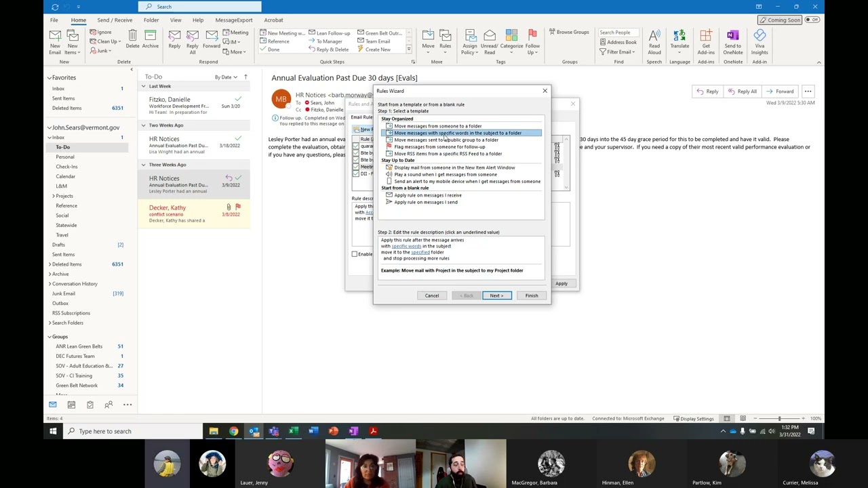
Task: Open Chrome from the taskbar
Action: [233, 431]
